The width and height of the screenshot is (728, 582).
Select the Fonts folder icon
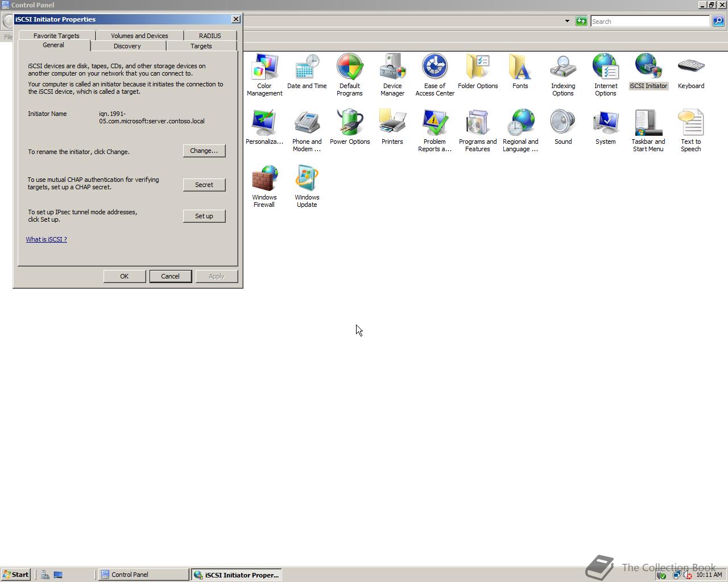[520, 72]
